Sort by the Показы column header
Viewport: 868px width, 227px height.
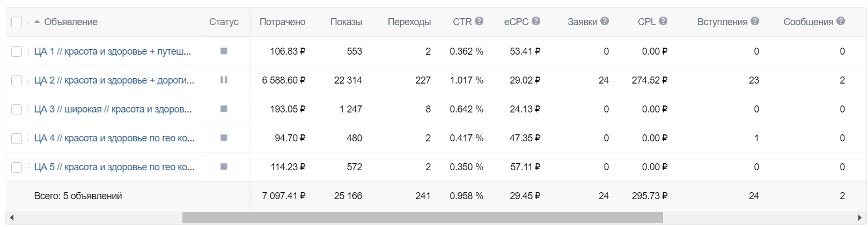pyautogui.click(x=346, y=22)
